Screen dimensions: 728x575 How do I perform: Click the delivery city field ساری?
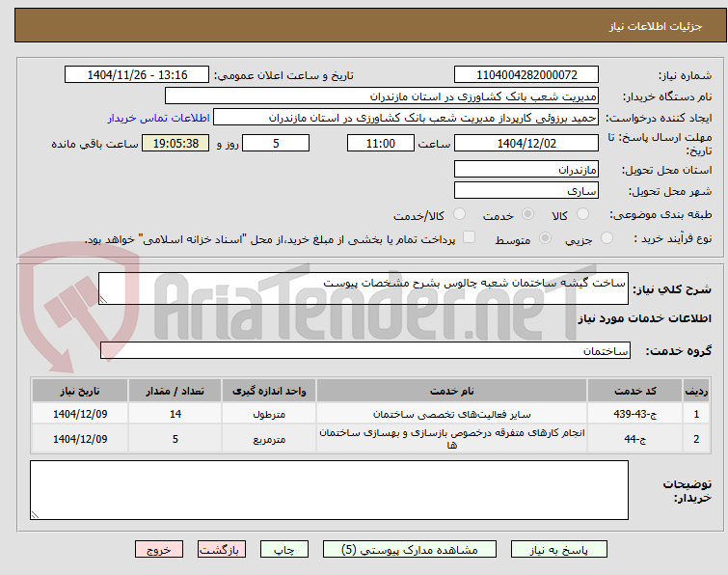526,190
